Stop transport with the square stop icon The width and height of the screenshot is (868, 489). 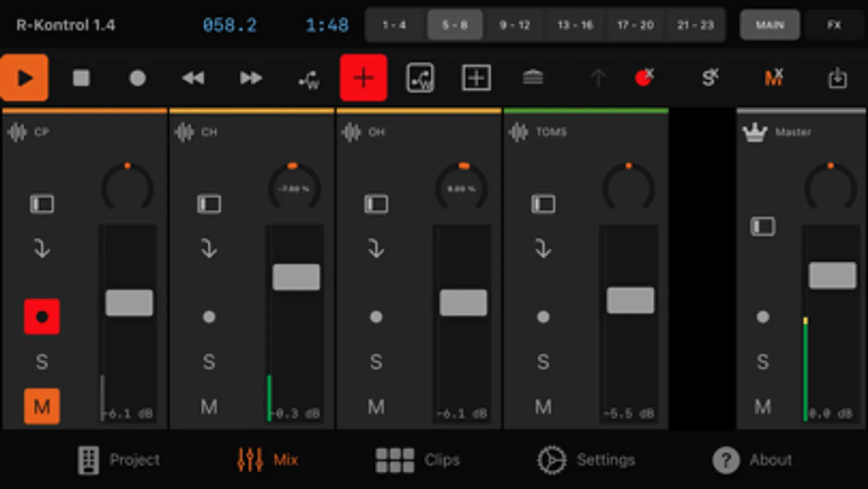[81, 78]
